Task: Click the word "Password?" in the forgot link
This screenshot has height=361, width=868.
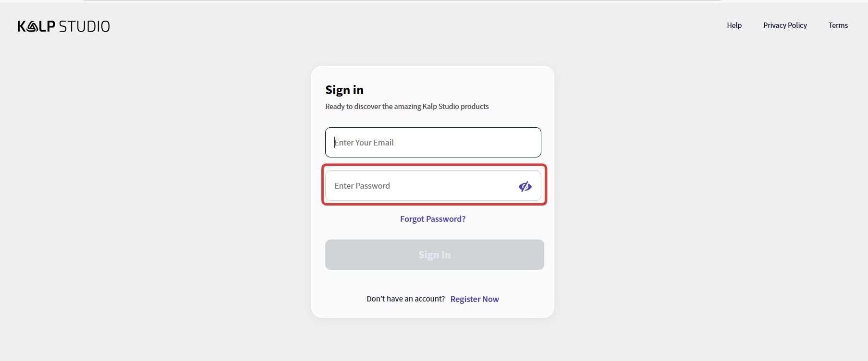Action: coord(446,219)
